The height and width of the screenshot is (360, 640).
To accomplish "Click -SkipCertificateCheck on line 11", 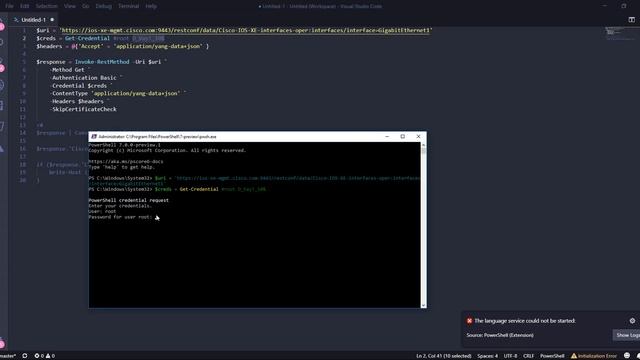I will coord(84,109).
